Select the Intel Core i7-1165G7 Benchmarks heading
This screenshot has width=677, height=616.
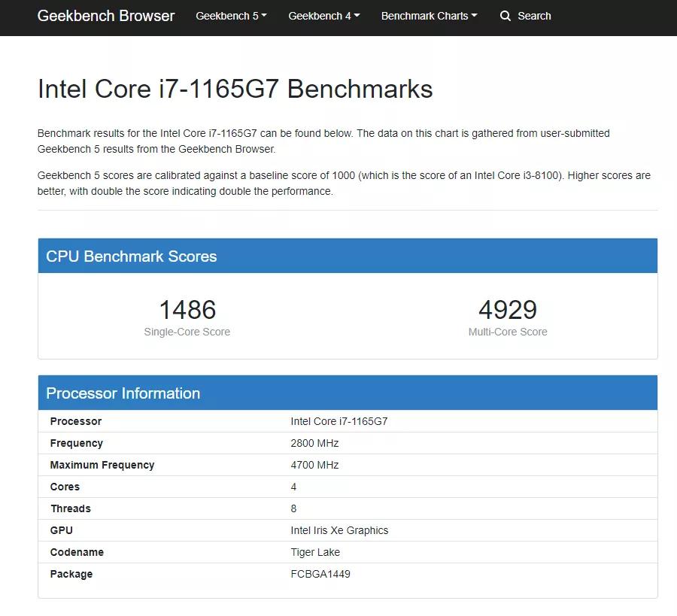coord(235,89)
